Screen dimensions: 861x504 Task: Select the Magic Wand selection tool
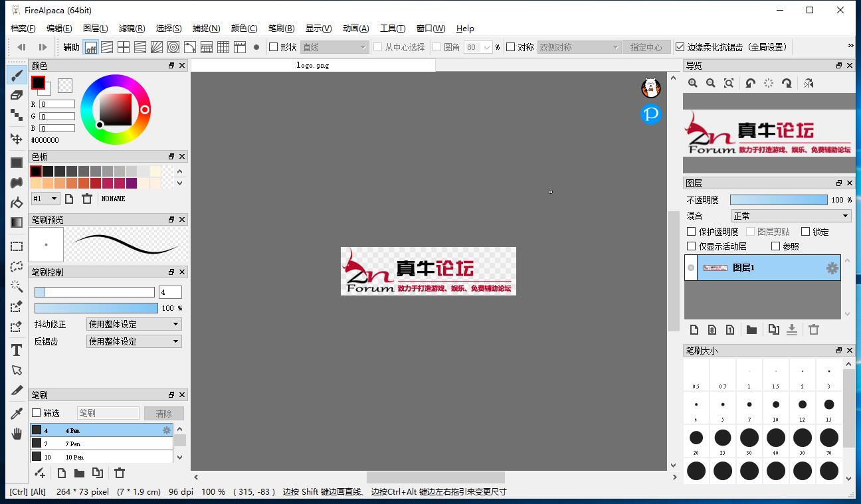(x=17, y=286)
